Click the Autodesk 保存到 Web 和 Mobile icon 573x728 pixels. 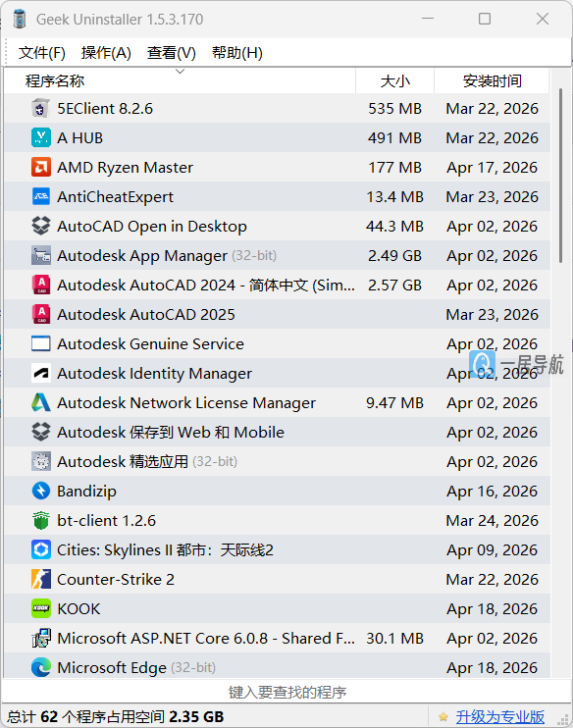(41, 433)
